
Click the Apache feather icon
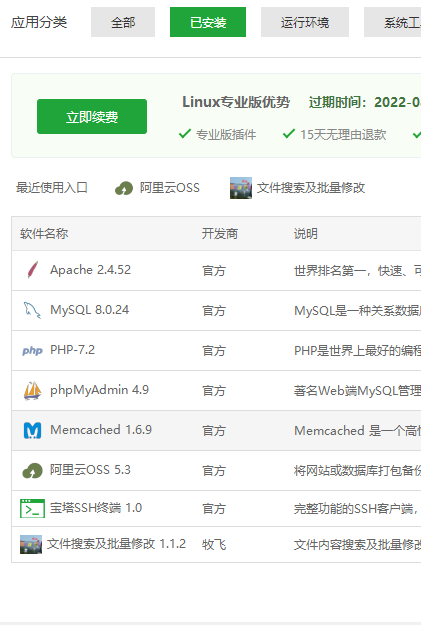[33, 270]
